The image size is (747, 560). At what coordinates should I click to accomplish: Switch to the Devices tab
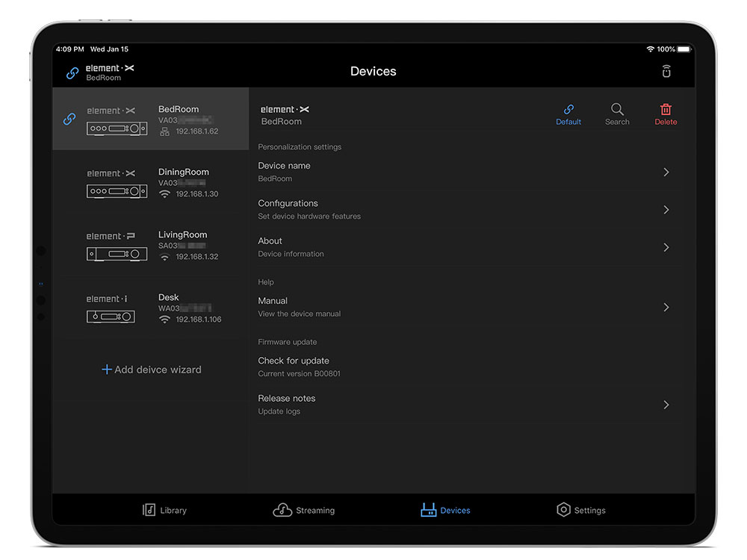point(445,510)
